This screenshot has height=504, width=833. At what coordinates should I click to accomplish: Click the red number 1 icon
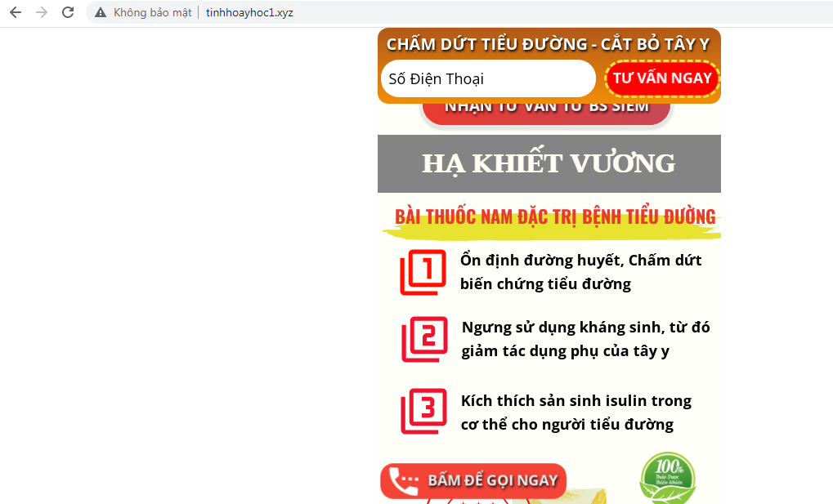click(x=423, y=272)
